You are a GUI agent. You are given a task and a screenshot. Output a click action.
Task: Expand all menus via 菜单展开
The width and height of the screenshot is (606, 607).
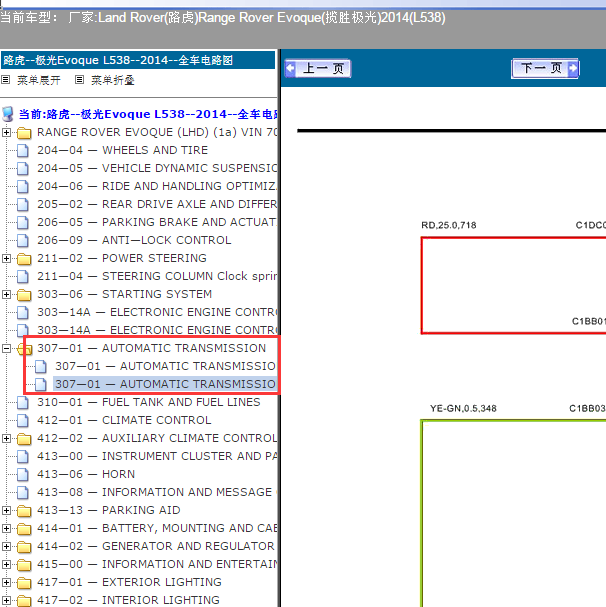coord(39,80)
